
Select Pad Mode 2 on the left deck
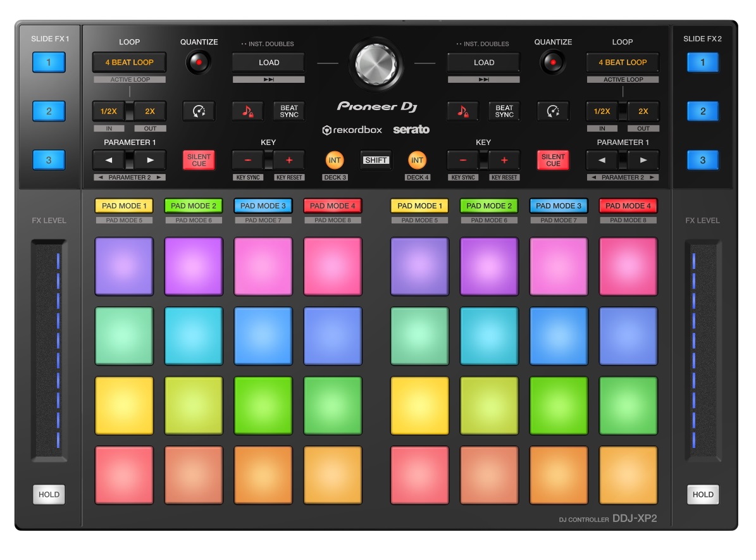(x=194, y=206)
